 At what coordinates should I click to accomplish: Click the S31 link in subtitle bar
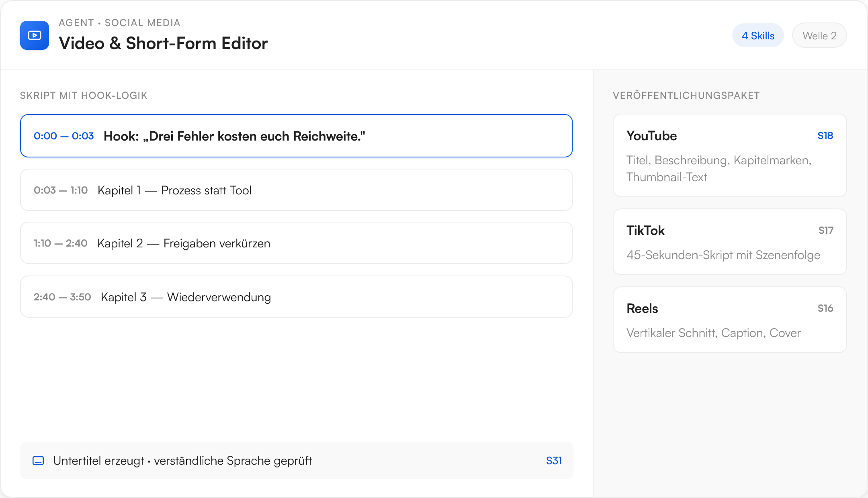click(x=554, y=461)
